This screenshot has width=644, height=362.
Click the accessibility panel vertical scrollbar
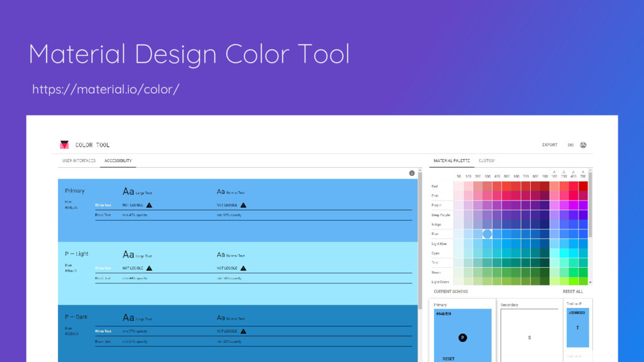point(419,241)
